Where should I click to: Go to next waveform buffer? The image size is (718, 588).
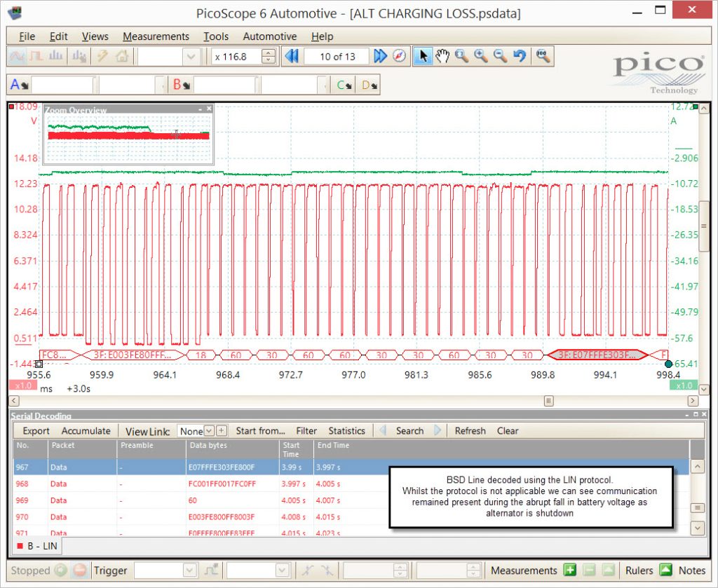(380, 56)
